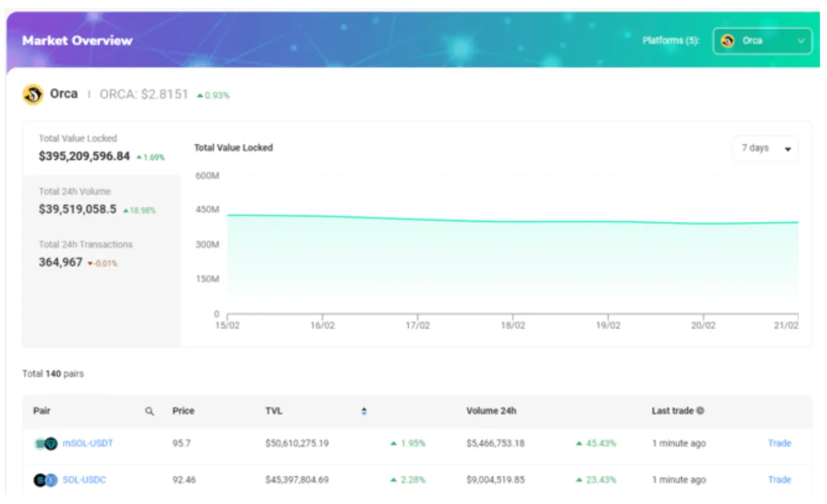Click the Last trade info icon
827x504 pixels.
pyautogui.click(x=700, y=411)
